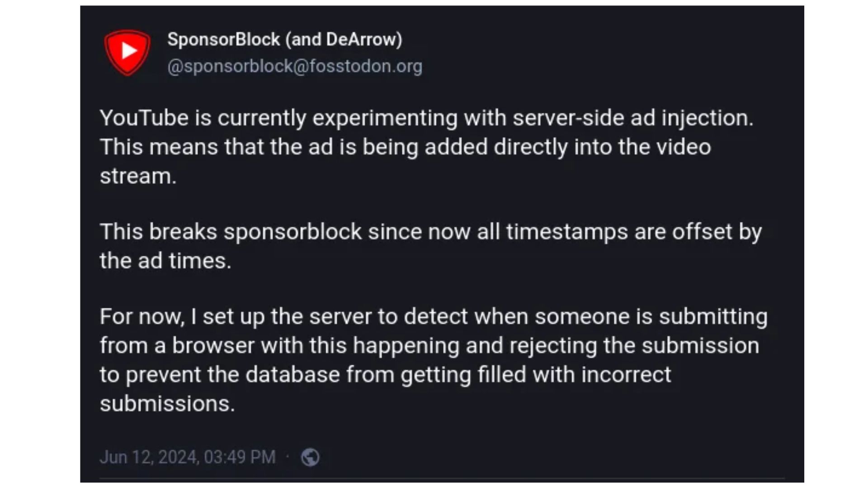868x488 pixels.
Task: Click the word "experimenting" in first line
Action: click(385, 118)
